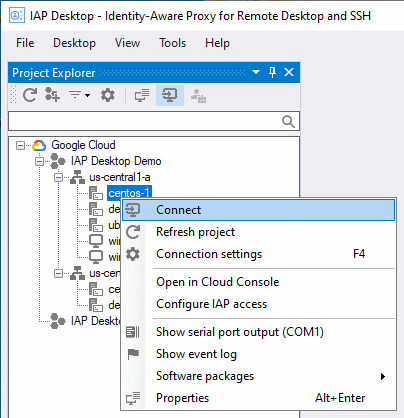Collapse the IAP Desktop Demo project node
The height and width of the screenshot is (418, 404).
[x=39, y=162]
